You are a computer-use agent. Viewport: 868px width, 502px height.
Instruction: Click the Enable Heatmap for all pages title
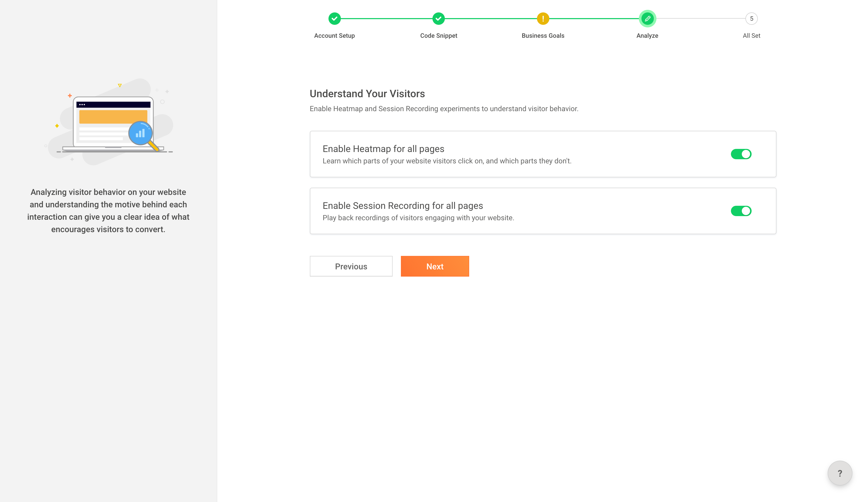[x=383, y=149]
